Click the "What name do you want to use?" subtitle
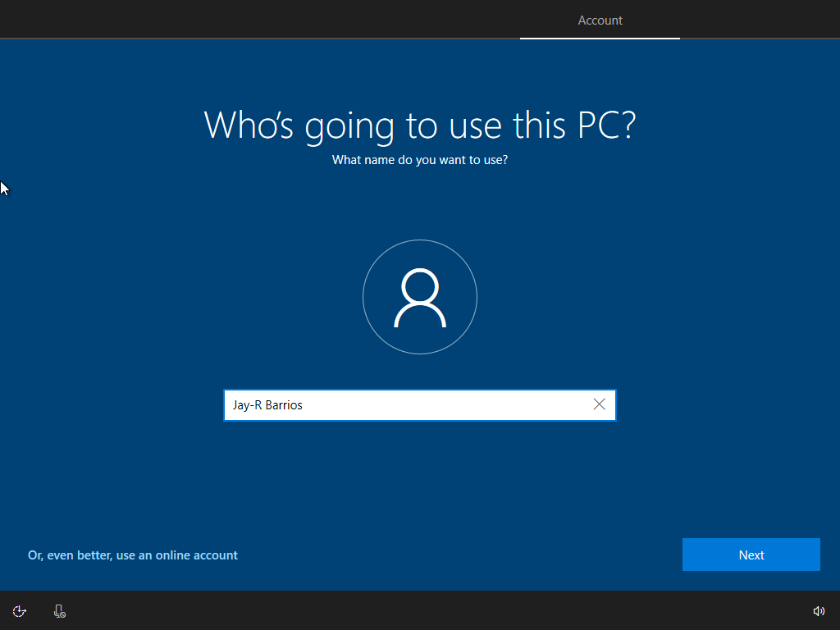Image resolution: width=840 pixels, height=630 pixels. point(419,160)
